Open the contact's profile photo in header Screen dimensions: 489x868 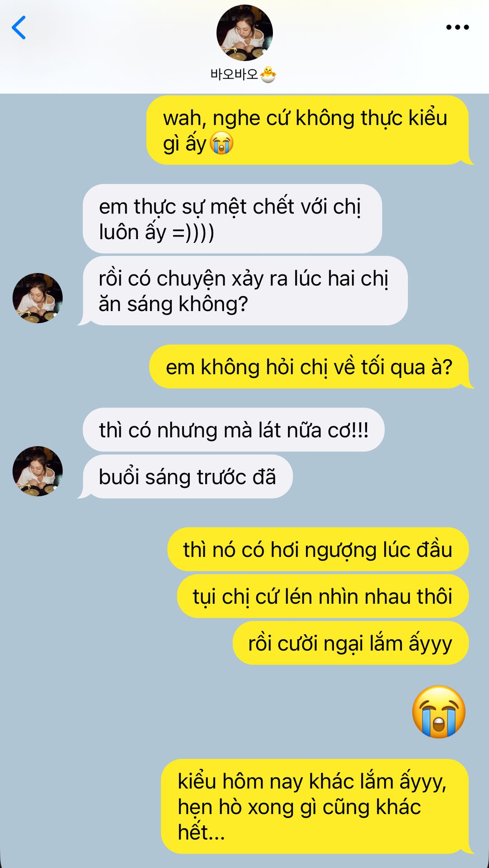(x=244, y=33)
